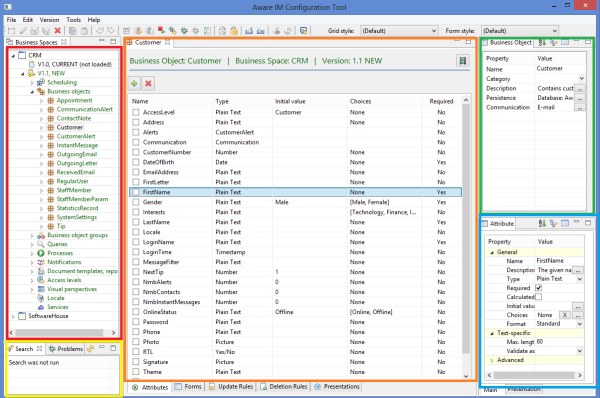Image resolution: width=600 pixels, height=398 pixels.
Task: Switch to the Update Rules tab
Action: 231,387
